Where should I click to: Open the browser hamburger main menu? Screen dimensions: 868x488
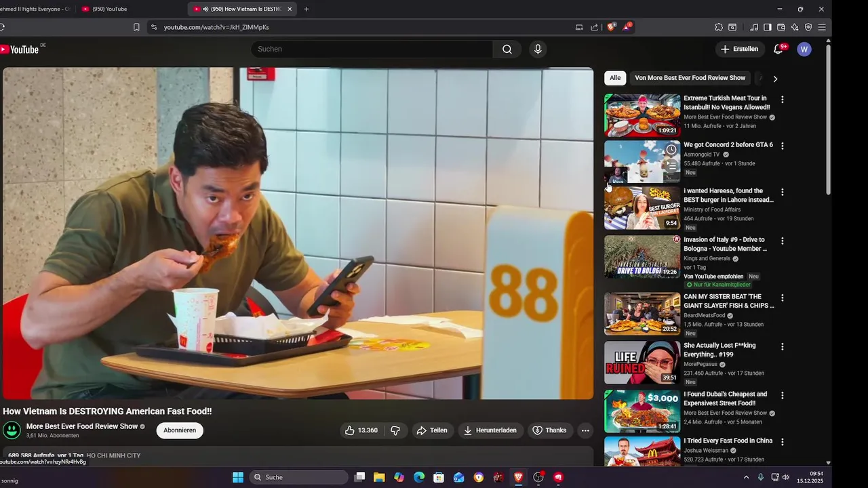point(822,27)
